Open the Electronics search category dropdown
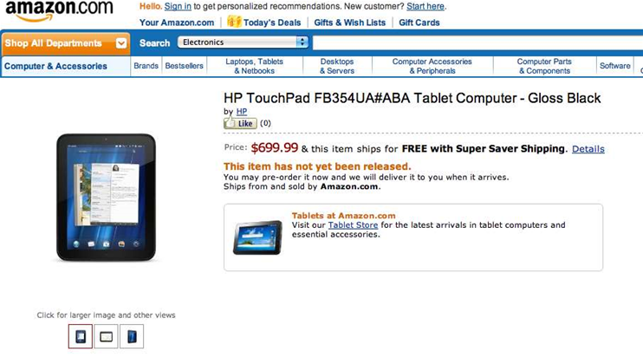 (x=244, y=42)
